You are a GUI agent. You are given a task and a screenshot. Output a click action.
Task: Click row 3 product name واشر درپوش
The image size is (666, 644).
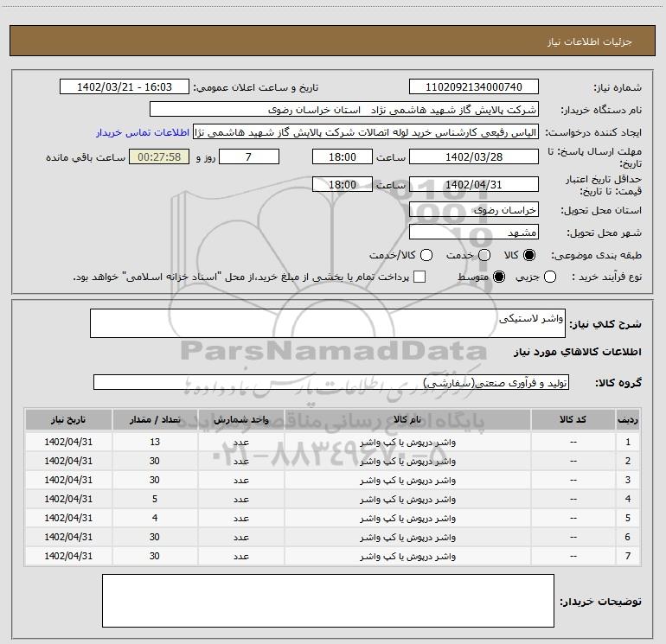pos(407,480)
